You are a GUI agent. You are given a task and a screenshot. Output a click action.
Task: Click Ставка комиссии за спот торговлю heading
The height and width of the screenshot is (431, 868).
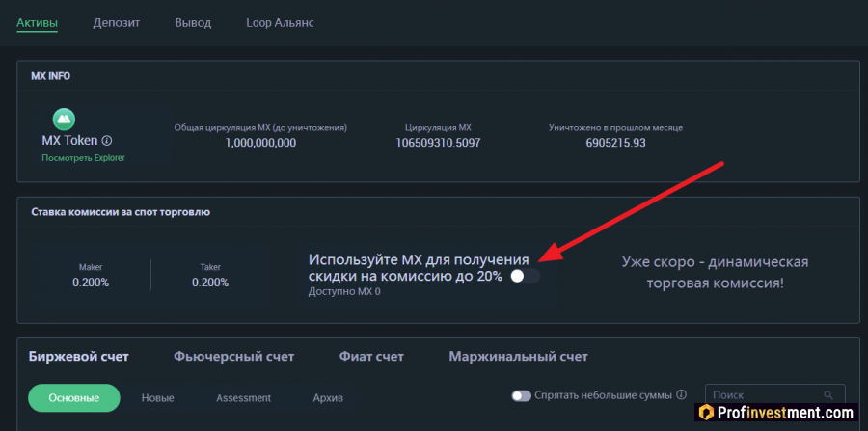pyautogui.click(x=121, y=212)
